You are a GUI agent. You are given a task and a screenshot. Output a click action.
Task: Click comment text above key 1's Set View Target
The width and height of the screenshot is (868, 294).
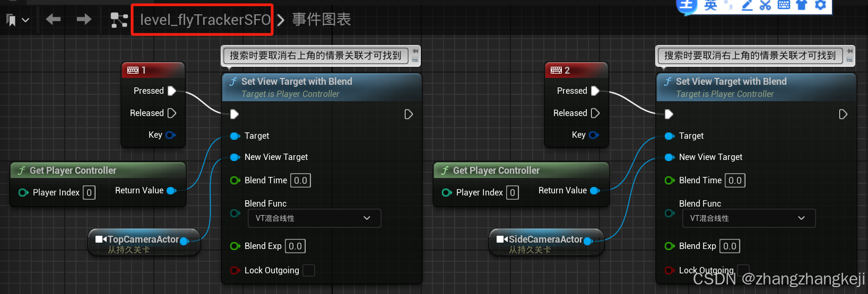(316, 56)
